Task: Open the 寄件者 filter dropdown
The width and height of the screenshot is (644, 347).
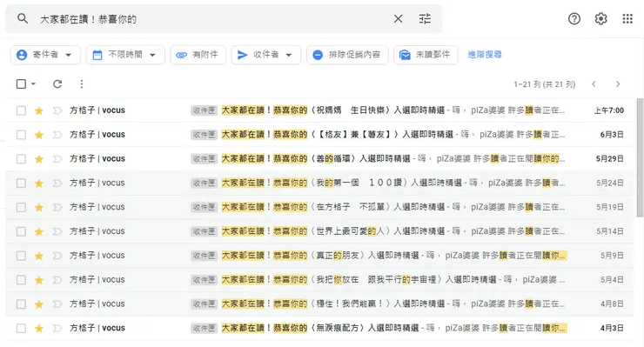Action: [45, 55]
